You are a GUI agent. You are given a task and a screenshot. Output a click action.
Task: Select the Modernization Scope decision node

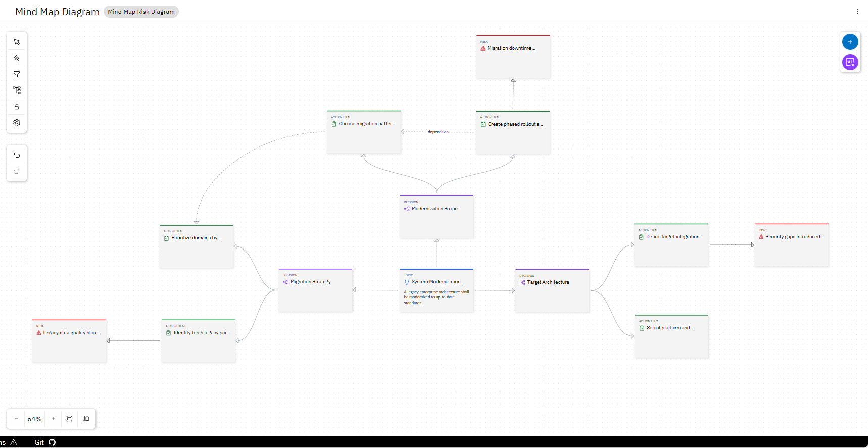(x=437, y=217)
